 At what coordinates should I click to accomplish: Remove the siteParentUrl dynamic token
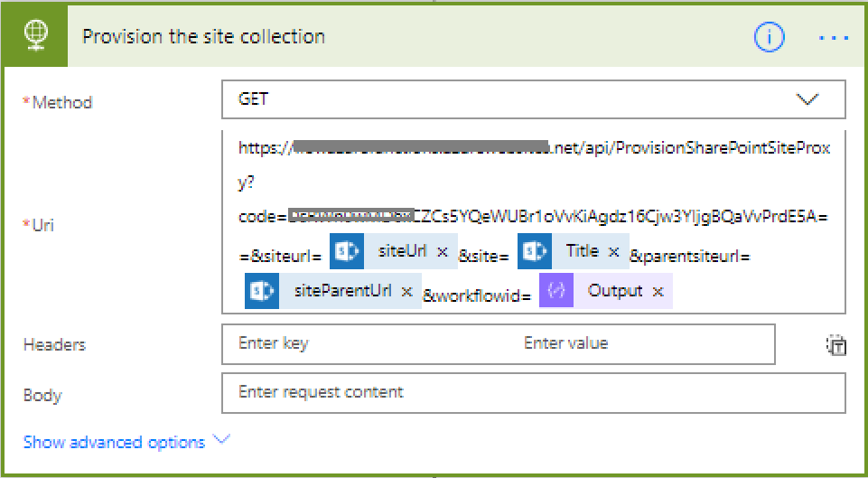406,291
